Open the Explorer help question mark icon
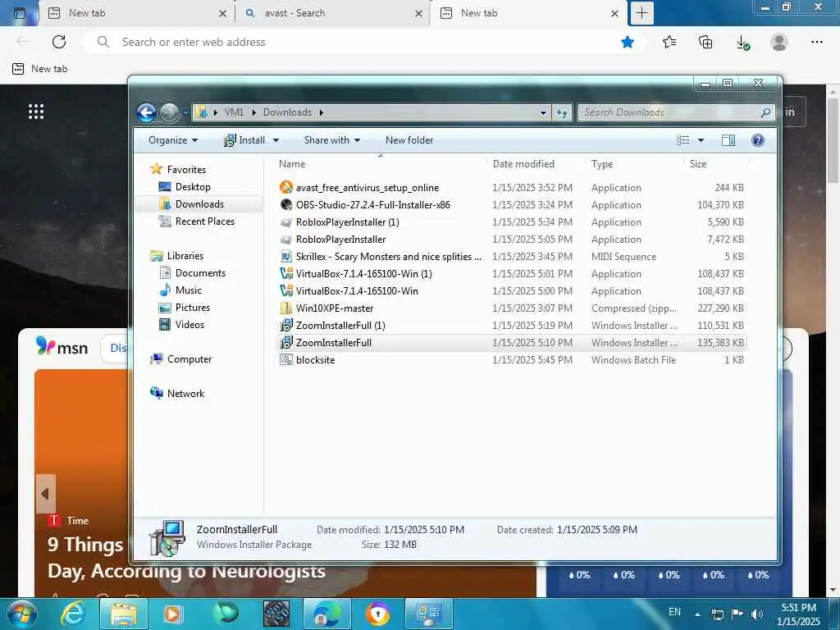840x630 pixels. [x=757, y=140]
